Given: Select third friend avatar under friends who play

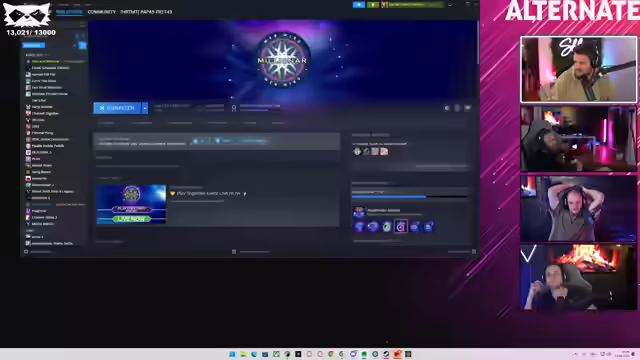Looking at the screenshot, I should tap(375, 151).
